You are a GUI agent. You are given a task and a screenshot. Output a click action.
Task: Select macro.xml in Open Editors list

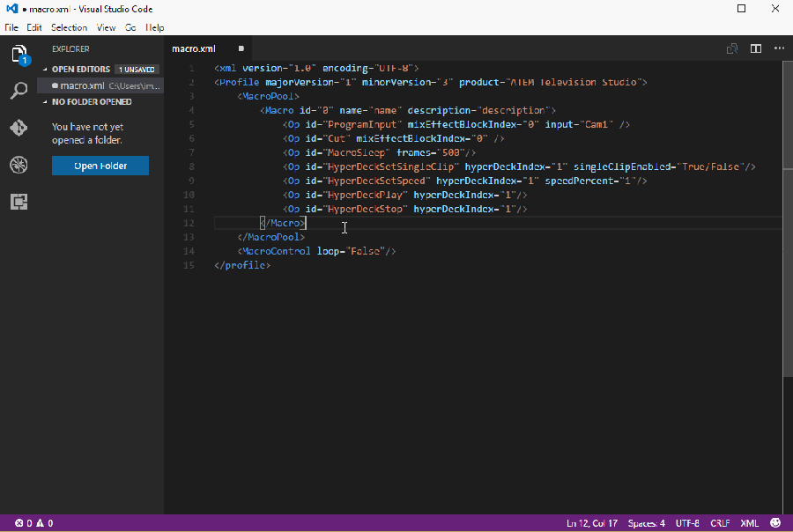pyautogui.click(x=100, y=85)
